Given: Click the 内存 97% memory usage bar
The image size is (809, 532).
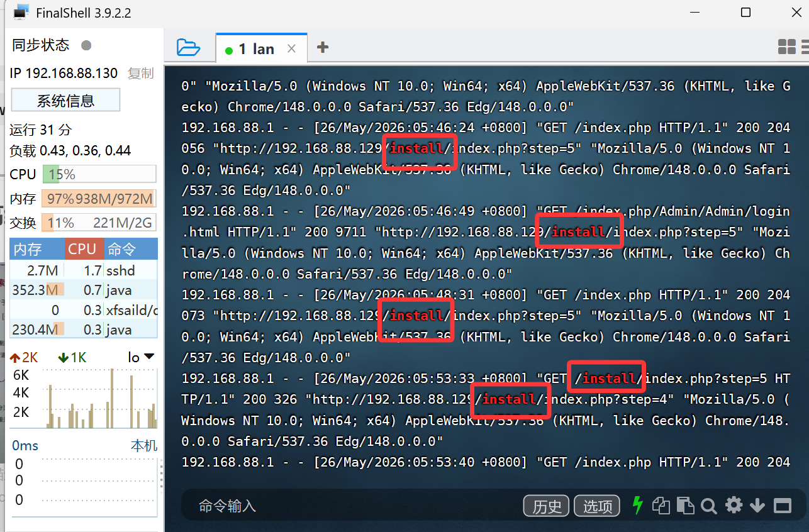Looking at the screenshot, I should (x=98, y=199).
